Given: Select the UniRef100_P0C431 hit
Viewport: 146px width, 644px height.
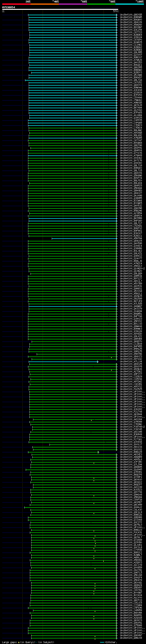Looking at the screenshot, I should 131,532.
